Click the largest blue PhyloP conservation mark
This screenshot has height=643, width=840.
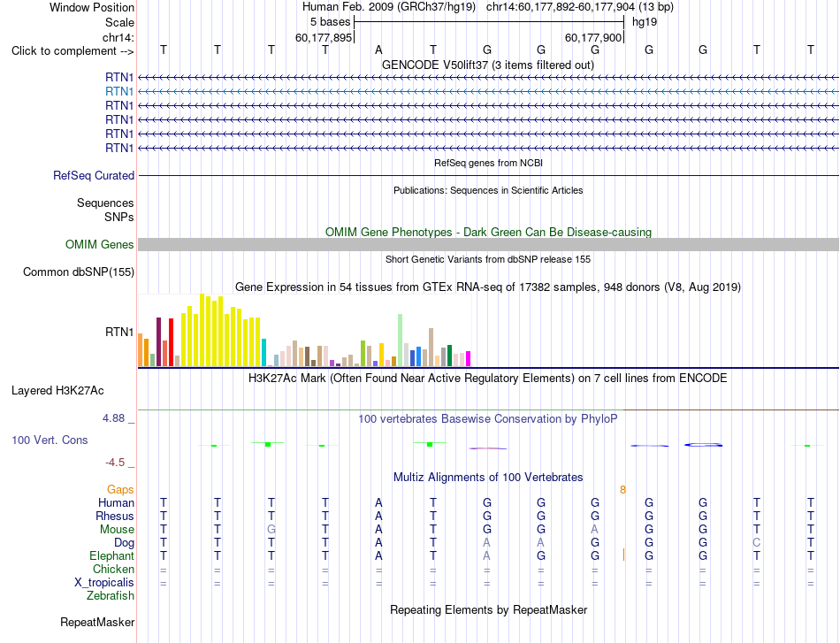pyautogui.click(x=703, y=445)
